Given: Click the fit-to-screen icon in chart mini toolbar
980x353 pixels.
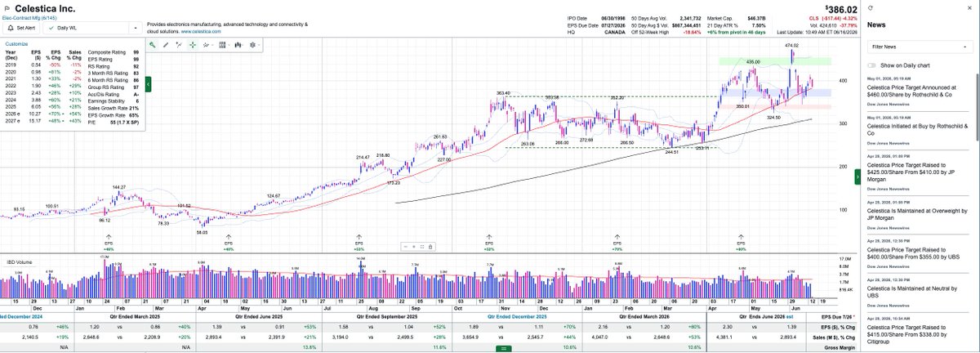Looking at the screenshot, I should tap(421, 246).
